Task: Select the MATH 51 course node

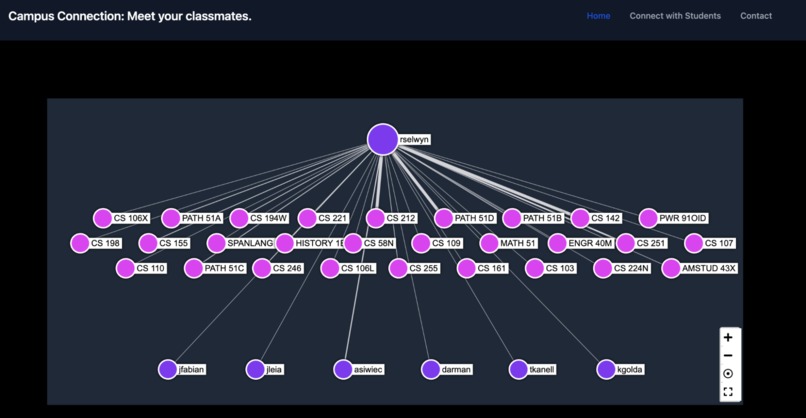Action: click(489, 243)
